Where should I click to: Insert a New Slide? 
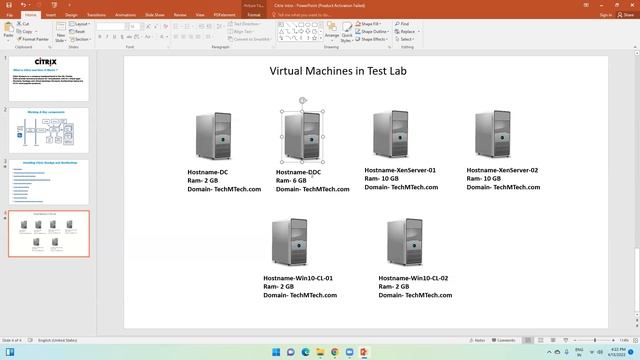pyautogui.click(x=61, y=32)
